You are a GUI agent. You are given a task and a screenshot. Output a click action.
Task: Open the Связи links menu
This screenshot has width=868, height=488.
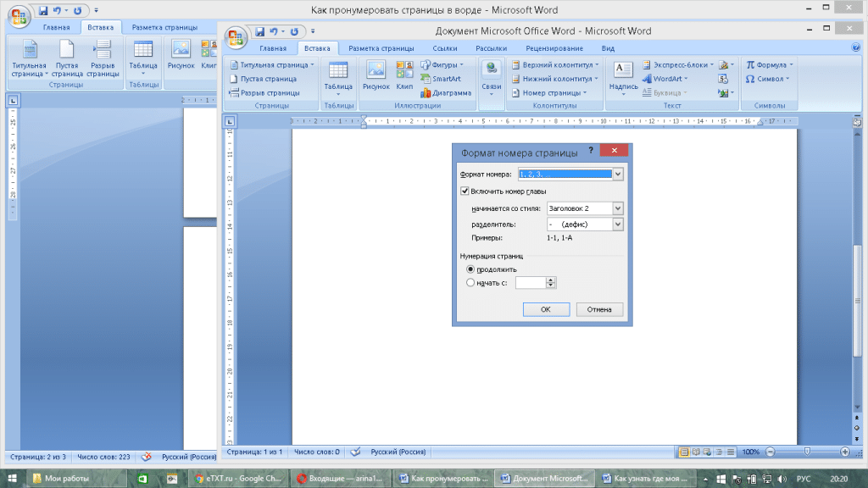coord(491,78)
